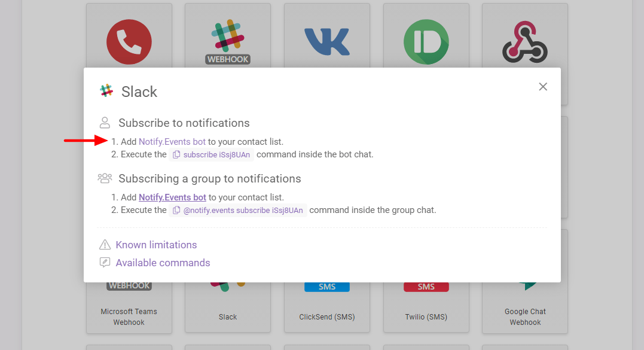Click the 'Subscribing a group to notifications' heading
Image resolution: width=644 pixels, height=350 pixels.
(210, 179)
